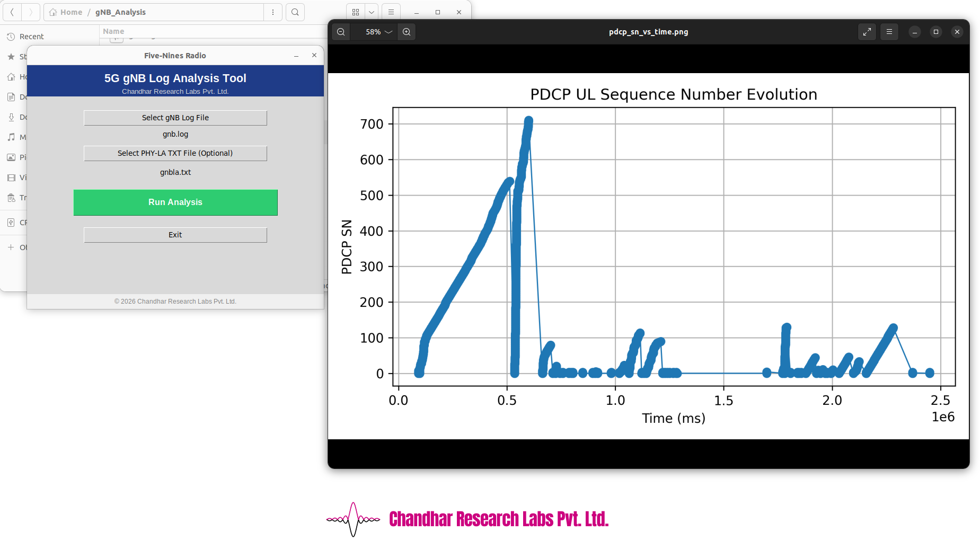Zoom out in the image viewer
The width and height of the screenshot is (980, 558).
pos(341,32)
